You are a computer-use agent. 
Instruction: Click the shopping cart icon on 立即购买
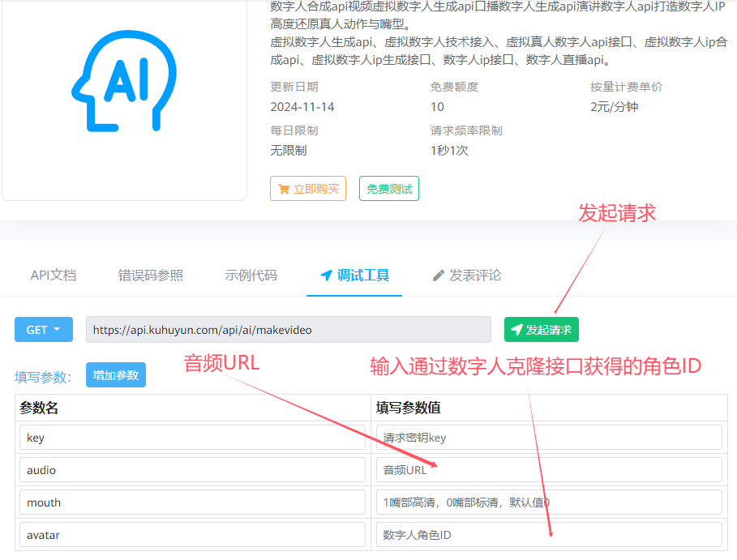pos(283,189)
